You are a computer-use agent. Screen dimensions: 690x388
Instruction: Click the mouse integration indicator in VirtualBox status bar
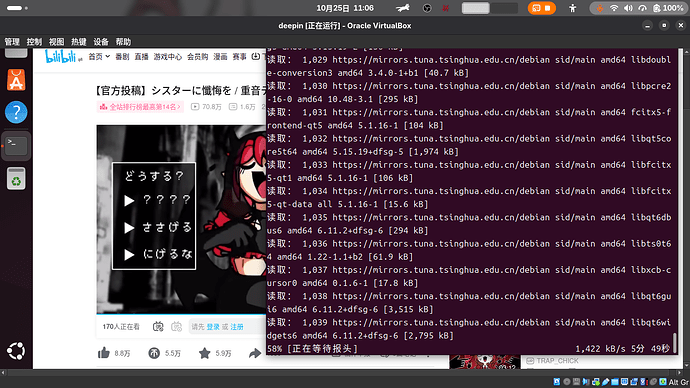click(653, 382)
